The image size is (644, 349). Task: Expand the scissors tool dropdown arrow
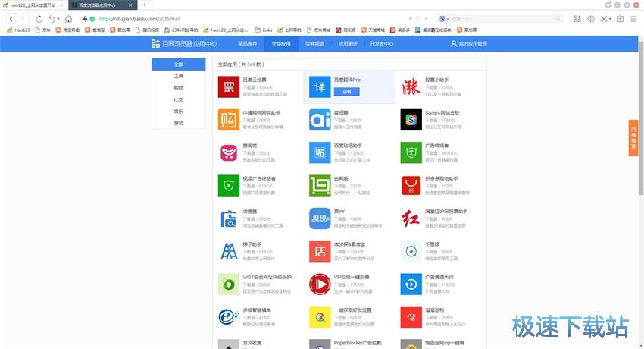coord(610,19)
